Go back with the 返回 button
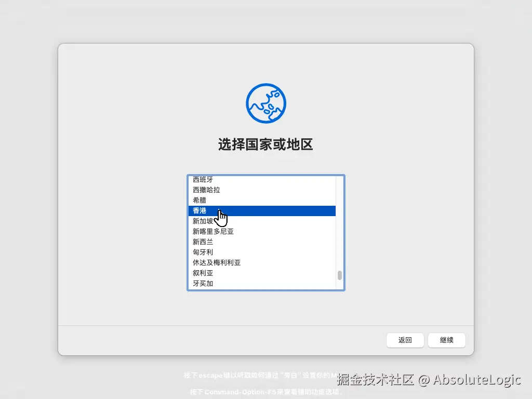532x399 pixels. pos(405,340)
